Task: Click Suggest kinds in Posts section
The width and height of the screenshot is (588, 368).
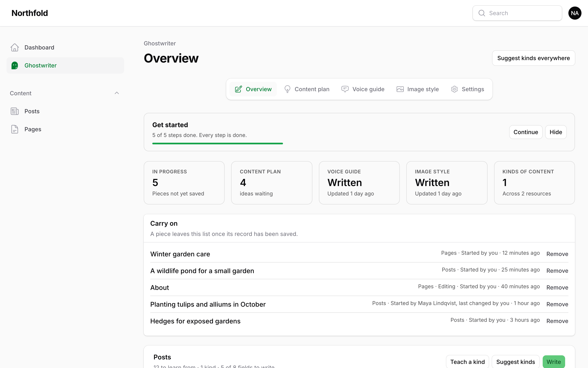Action: [x=515, y=362]
